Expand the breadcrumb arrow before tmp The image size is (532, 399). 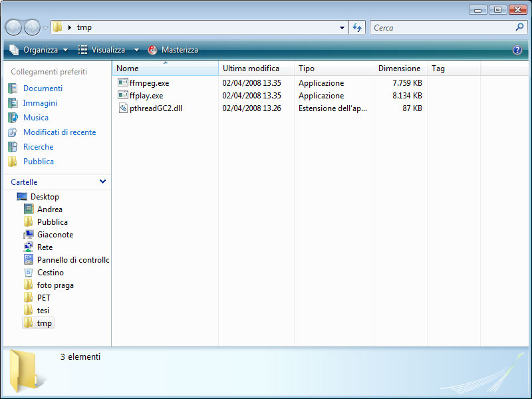(x=70, y=27)
